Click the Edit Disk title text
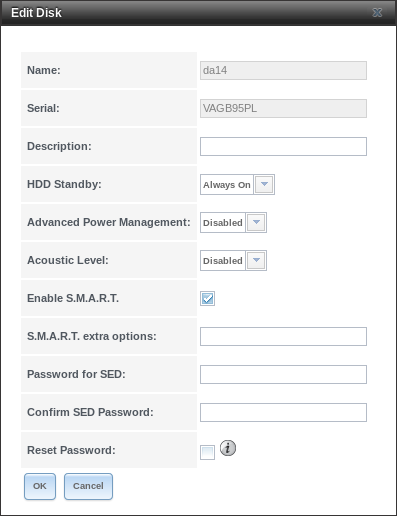Image resolution: width=397 pixels, height=516 pixels. [x=36, y=13]
